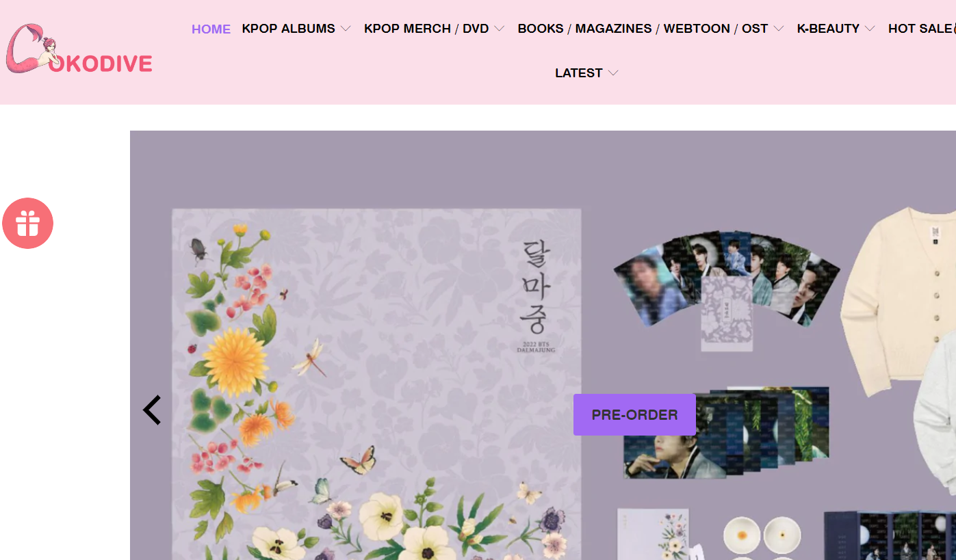956x560 pixels.
Task: Select the HOME menu item
Action: click(211, 29)
